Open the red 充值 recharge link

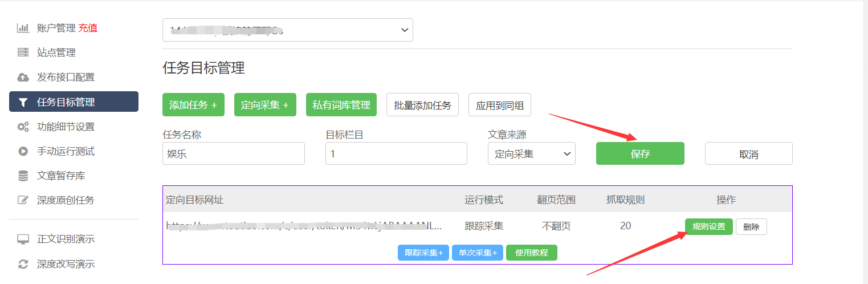click(88, 28)
